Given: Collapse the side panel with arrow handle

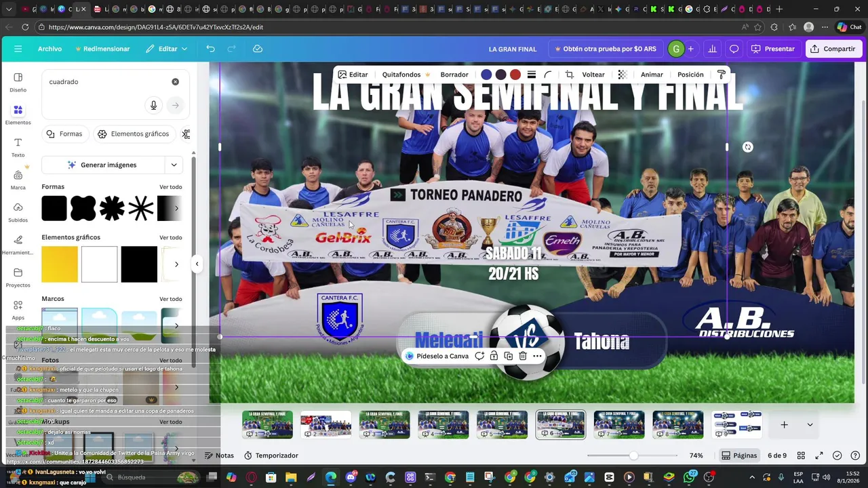Looking at the screenshot, I should (197, 264).
